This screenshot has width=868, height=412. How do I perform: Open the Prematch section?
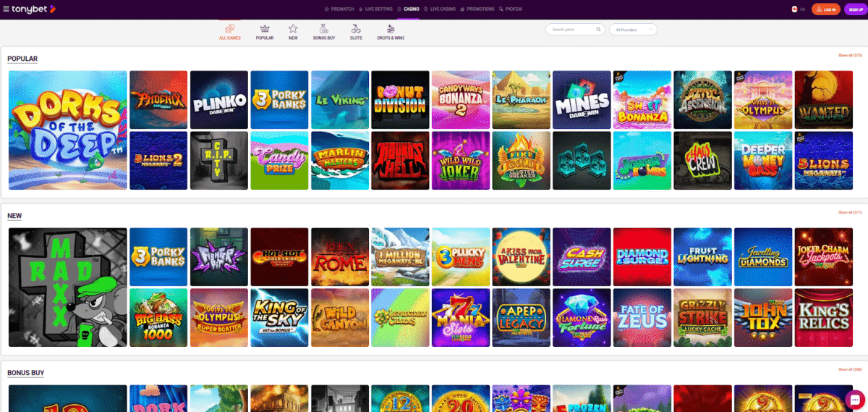point(339,9)
